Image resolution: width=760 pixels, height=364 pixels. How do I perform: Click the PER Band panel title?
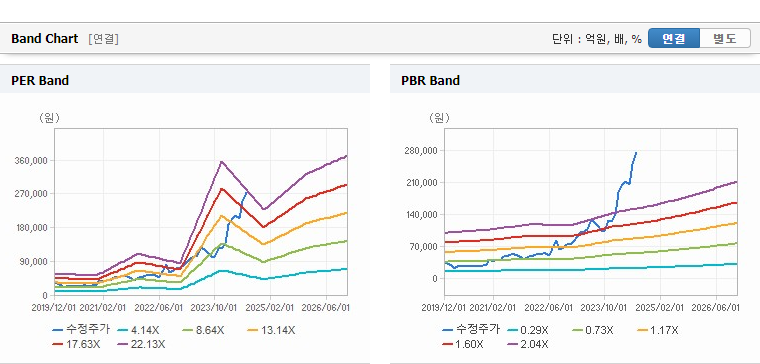point(40,80)
